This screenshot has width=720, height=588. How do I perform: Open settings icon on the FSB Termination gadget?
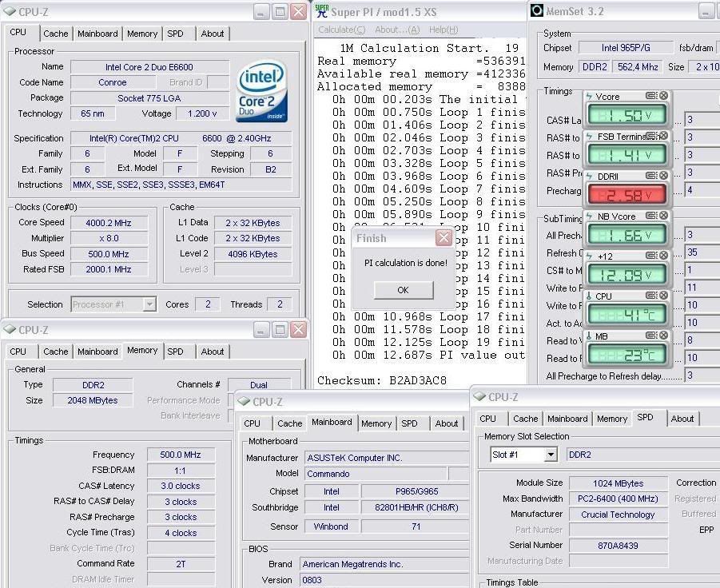click(651, 136)
